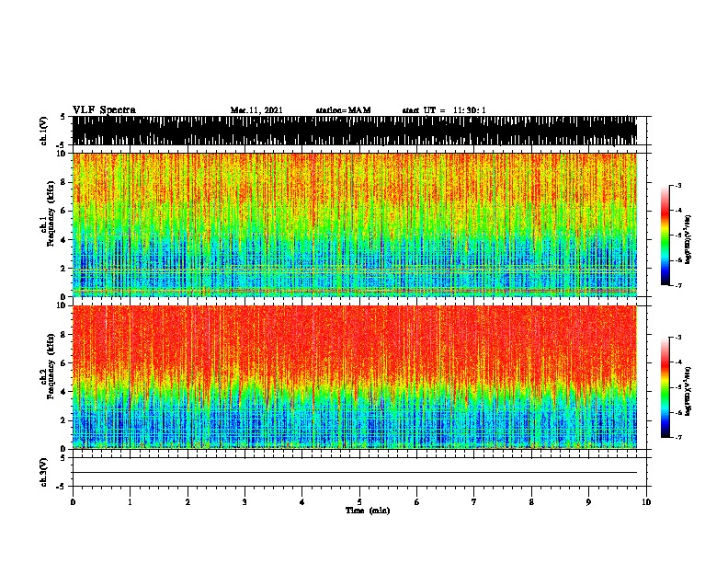The image size is (728, 563).
Task: Click the "2" minute tick label
Action: pos(188,502)
